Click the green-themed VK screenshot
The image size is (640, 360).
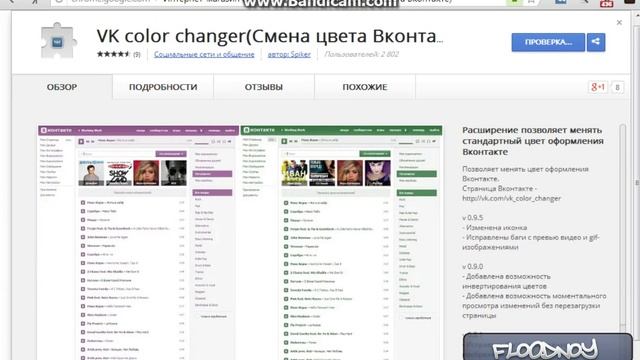tap(342, 242)
